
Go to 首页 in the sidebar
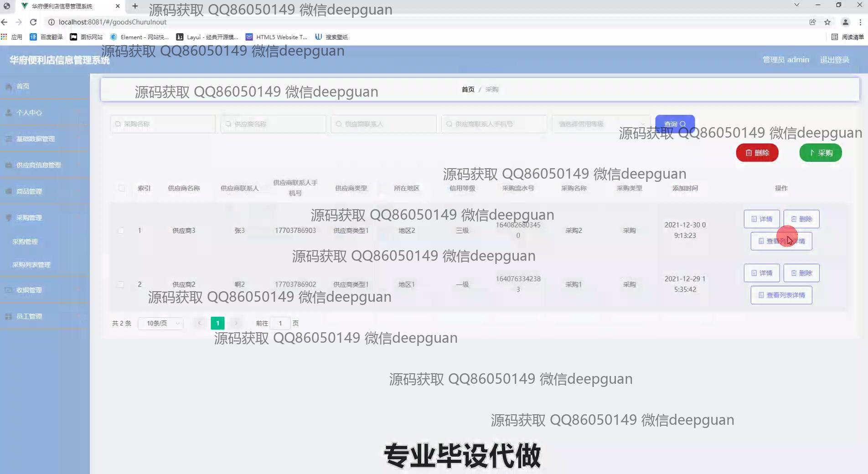(x=45, y=86)
